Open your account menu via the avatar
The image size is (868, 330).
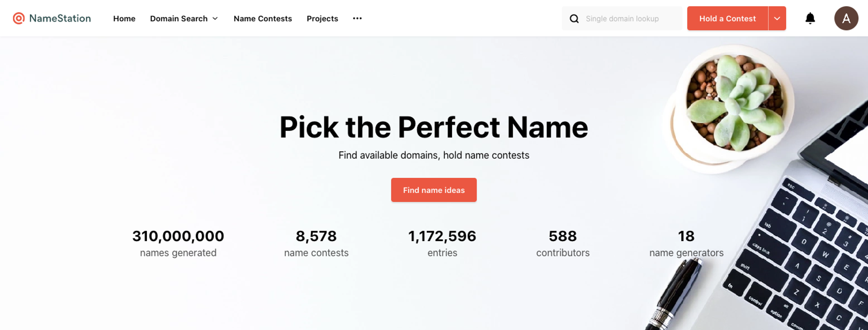(x=846, y=18)
